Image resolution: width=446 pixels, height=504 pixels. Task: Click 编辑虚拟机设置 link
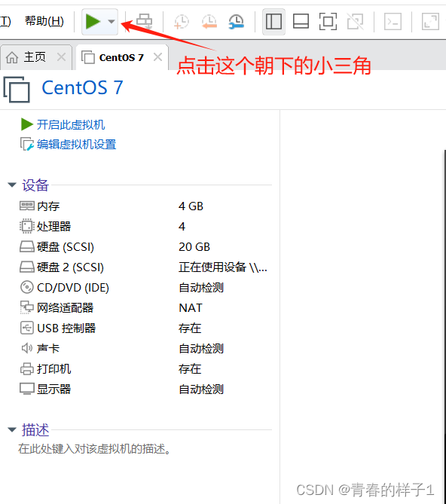point(77,145)
